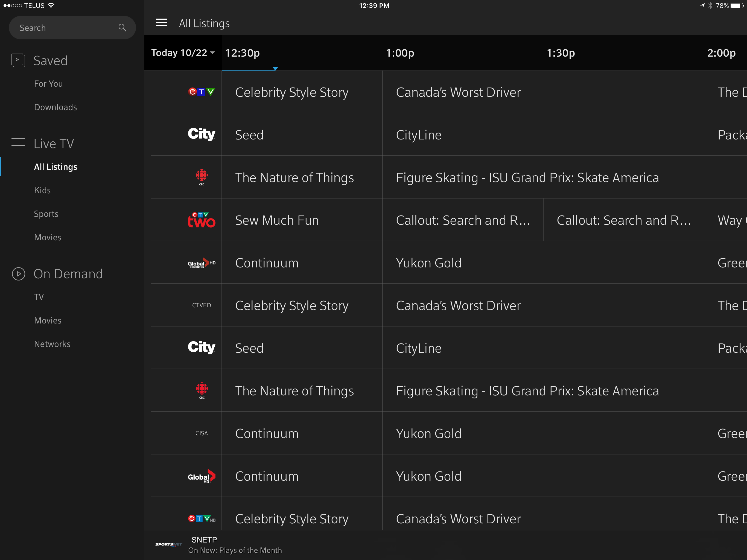Open Figure Skating on first CBC row
This screenshot has height=560, width=747.
pos(565,177)
